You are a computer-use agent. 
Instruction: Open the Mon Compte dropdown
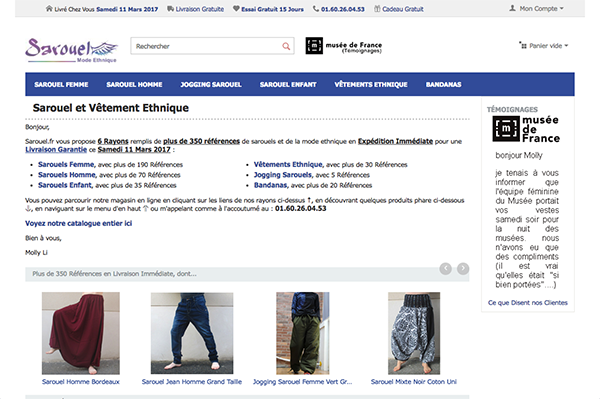536,8
